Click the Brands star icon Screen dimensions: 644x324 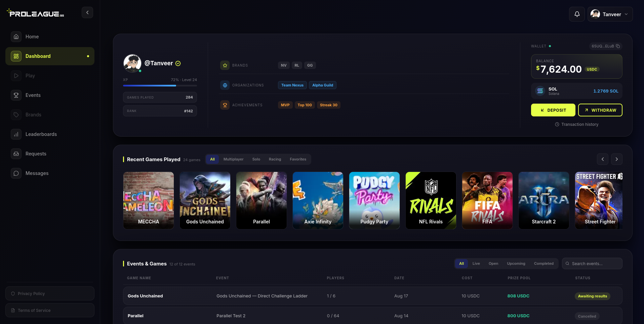[x=225, y=65]
